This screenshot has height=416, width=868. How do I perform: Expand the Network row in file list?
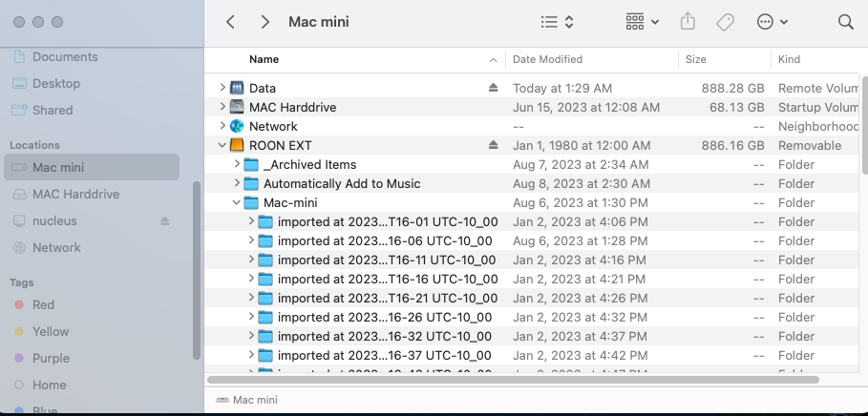222,126
